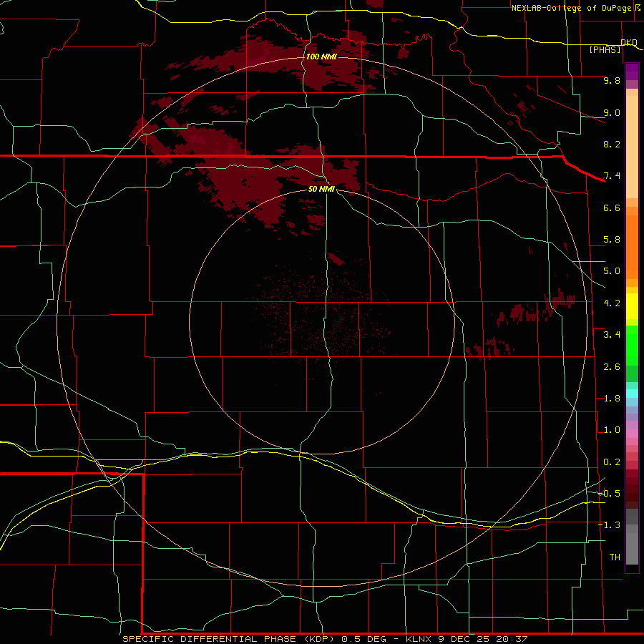This screenshot has height=644, width=644.
Task: Click the 2.6 value on the scale
Action: click(x=612, y=367)
